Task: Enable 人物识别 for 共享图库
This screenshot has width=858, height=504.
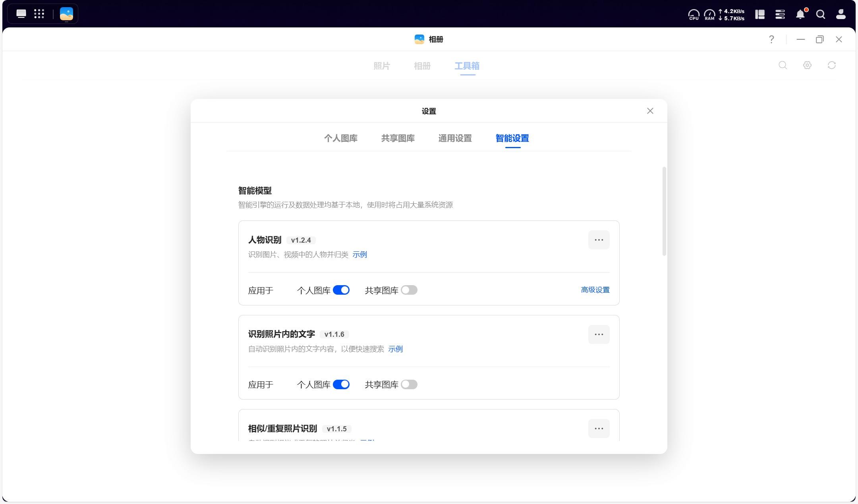Action: (409, 290)
